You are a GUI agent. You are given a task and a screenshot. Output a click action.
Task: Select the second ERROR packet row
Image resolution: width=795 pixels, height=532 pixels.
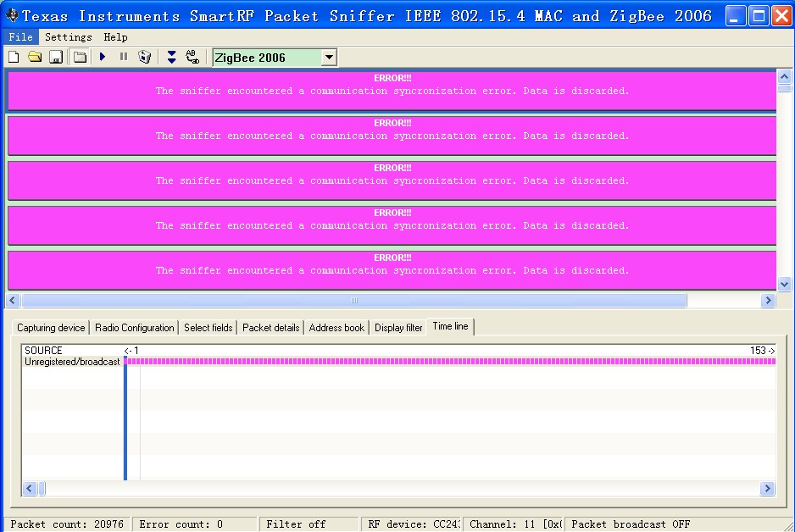[392, 136]
